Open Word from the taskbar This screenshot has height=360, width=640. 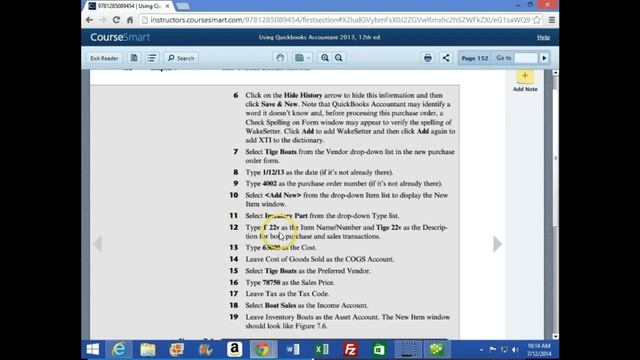(x=293, y=349)
